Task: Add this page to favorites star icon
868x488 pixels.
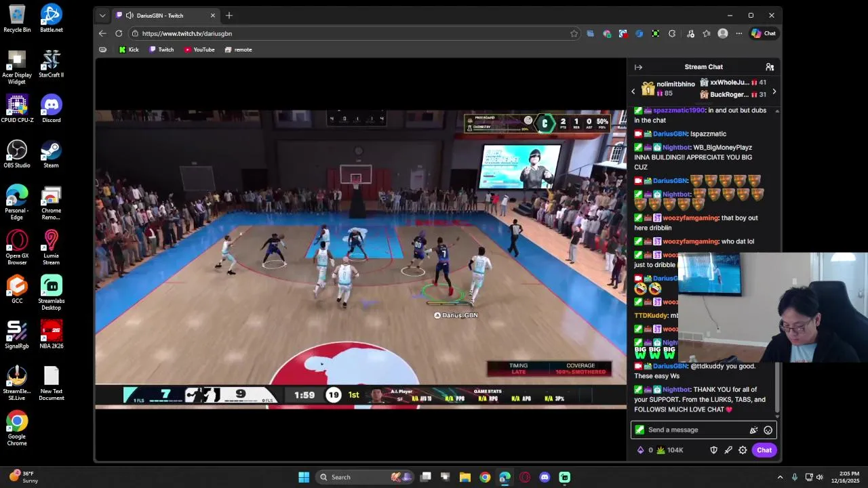Action: click(x=574, y=33)
